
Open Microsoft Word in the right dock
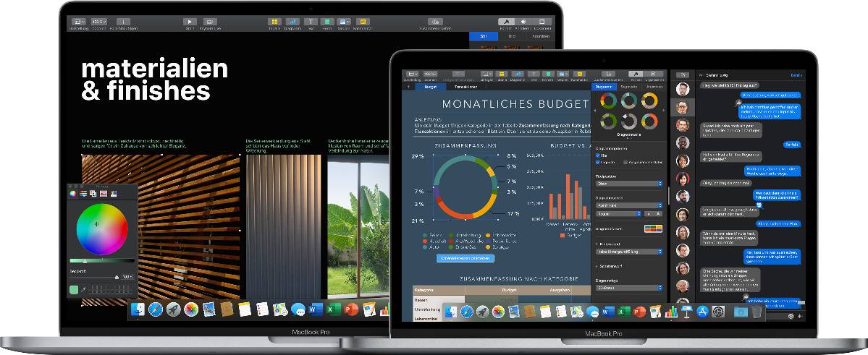coord(607,312)
